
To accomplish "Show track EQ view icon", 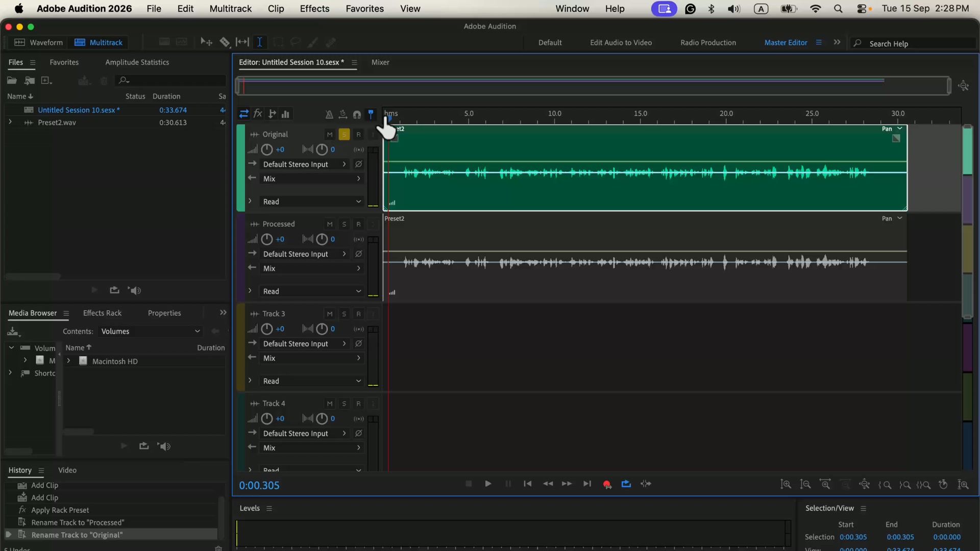I will pyautogui.click(x=286, y=114).
